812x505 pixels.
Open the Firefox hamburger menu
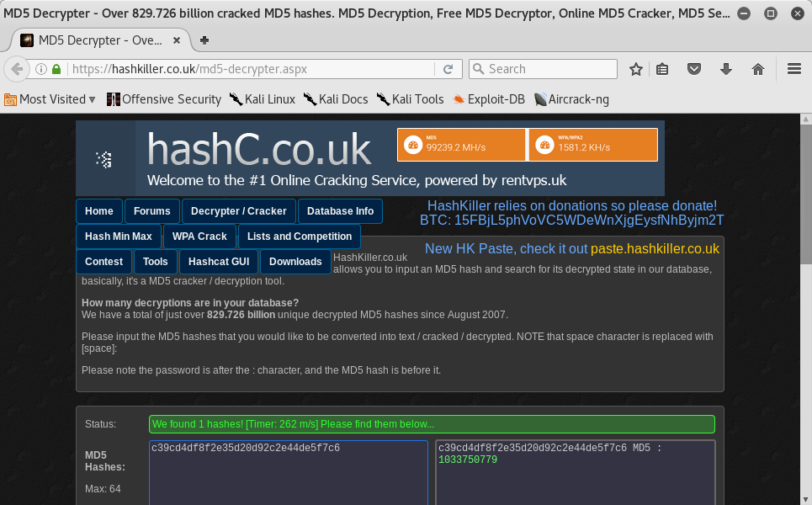click(x=793, y=69)
